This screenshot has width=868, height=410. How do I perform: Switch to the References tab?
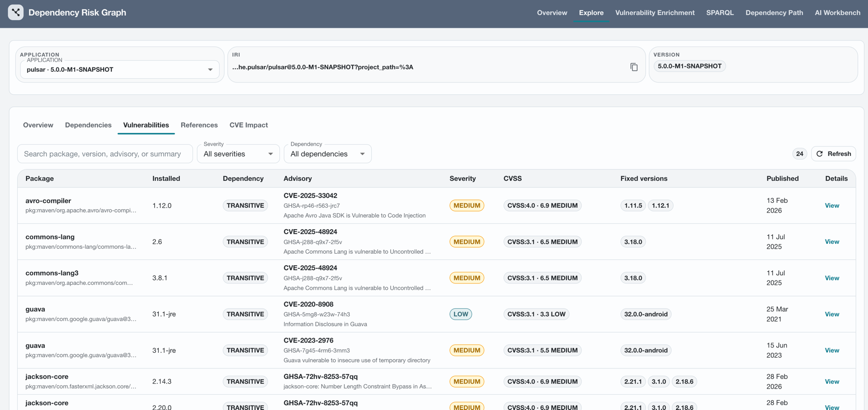tap(199, 125)
